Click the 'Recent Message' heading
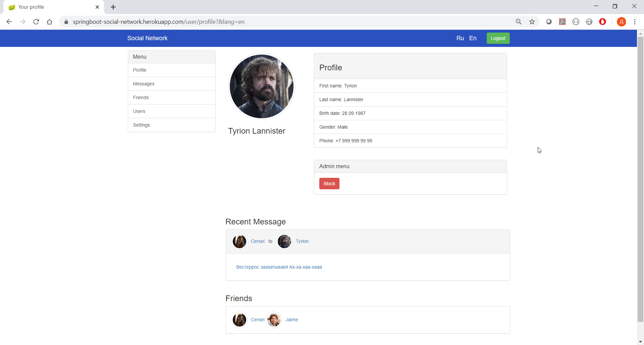Image resolution: width=644 pixels, height=345 pixels. point(256,222)
